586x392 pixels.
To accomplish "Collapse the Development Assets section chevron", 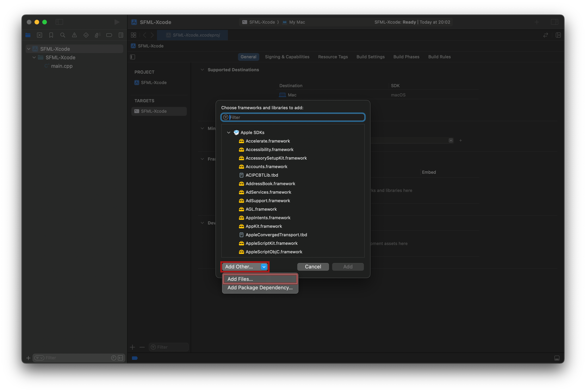I will pos(202,223).
